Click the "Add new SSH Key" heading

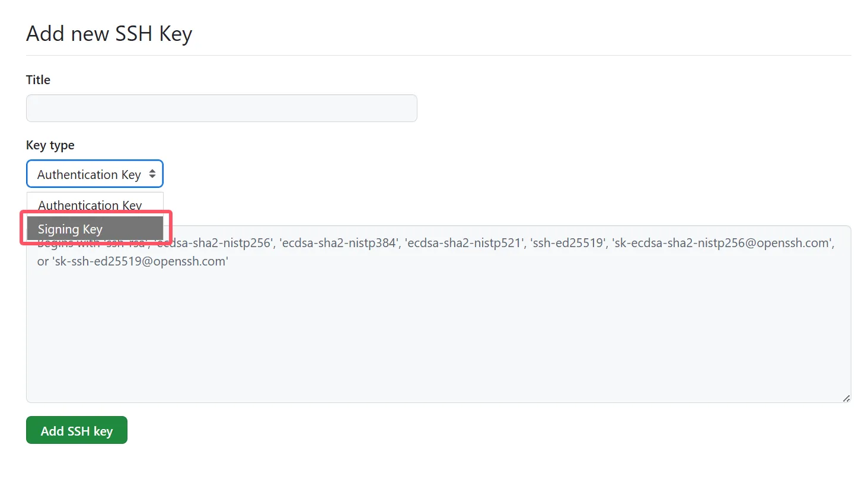109,34
